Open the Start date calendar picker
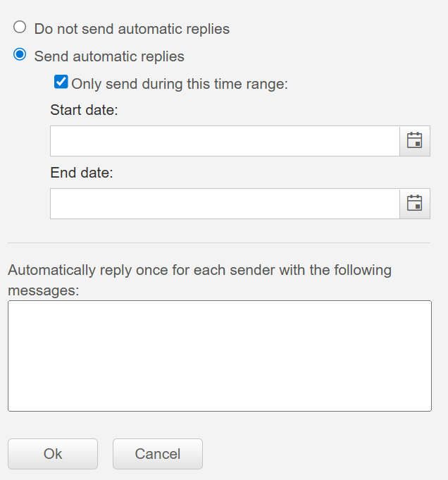The height and width of the screenshot is (480, 448). [415, 141]
